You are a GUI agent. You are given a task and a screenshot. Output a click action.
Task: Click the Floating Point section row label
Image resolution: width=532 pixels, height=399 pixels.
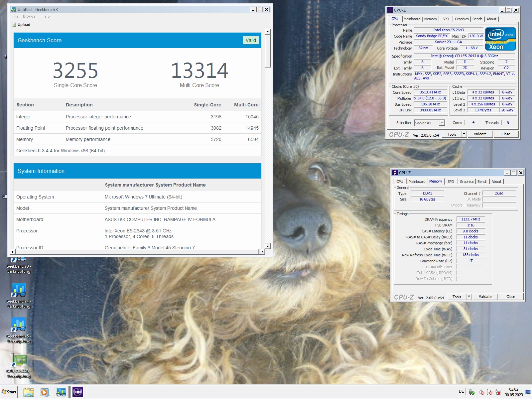tap(31, 128)
